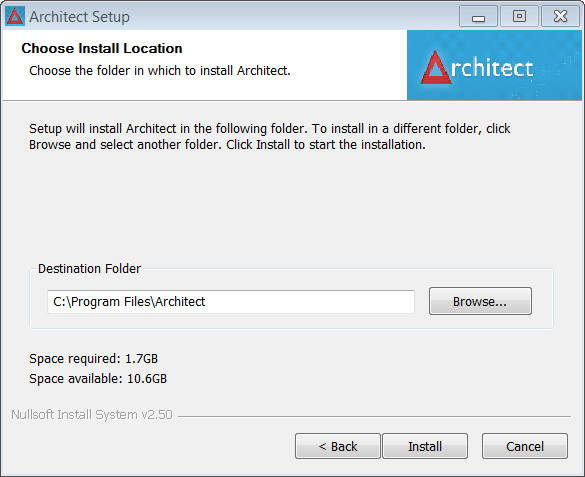The image size is (585, 477).
Task: Click the Nullsoft Install System label
Action: tap(92, 415)
